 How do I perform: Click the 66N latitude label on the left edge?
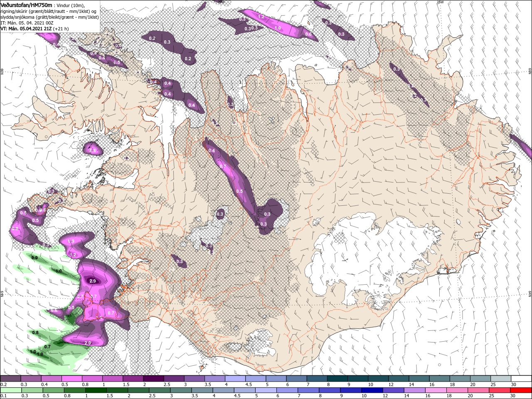tap(2, 72)
